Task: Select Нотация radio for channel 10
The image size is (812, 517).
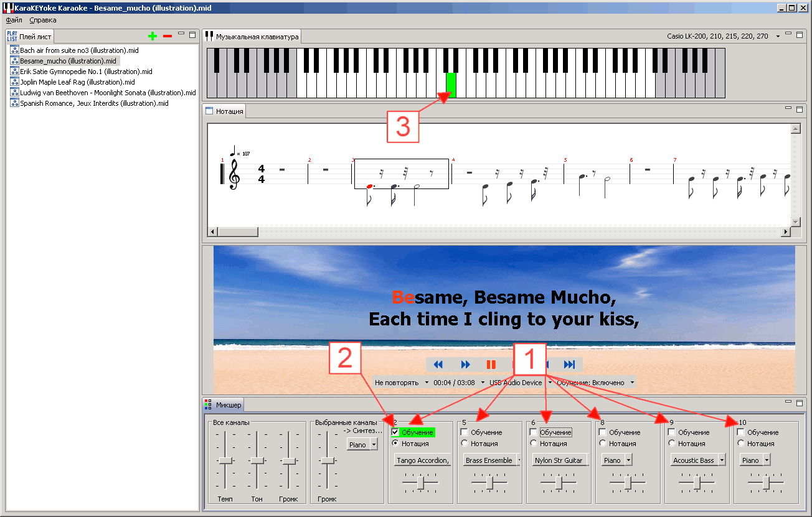Action: click(x=740, y=444)
